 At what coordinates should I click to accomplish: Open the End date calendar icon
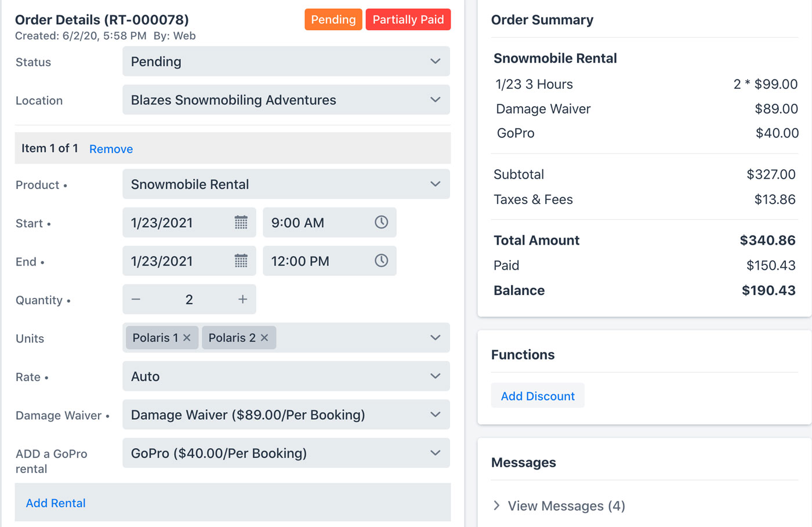click(x=241, y=261)
